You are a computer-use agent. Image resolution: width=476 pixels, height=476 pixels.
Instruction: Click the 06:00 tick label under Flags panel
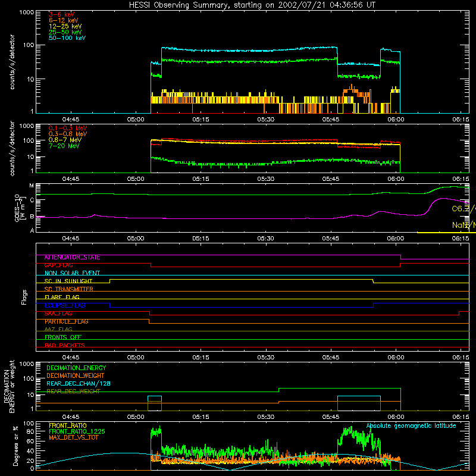coord(396,358)
